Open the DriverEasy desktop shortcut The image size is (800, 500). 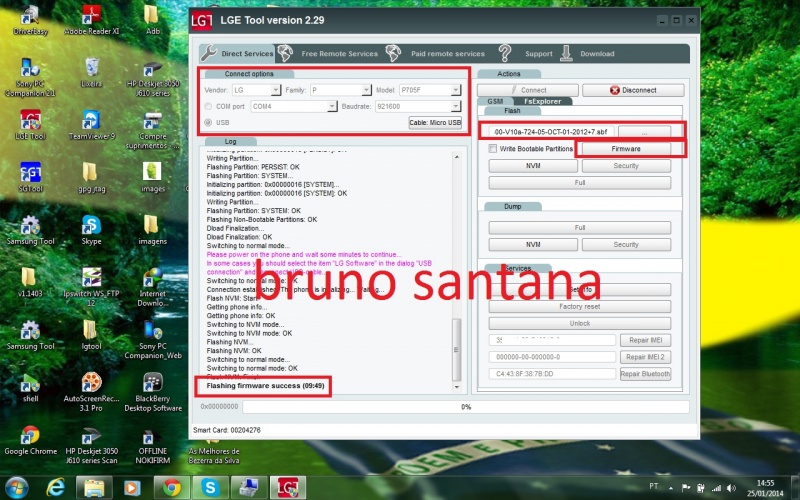(x=30, y=20)
